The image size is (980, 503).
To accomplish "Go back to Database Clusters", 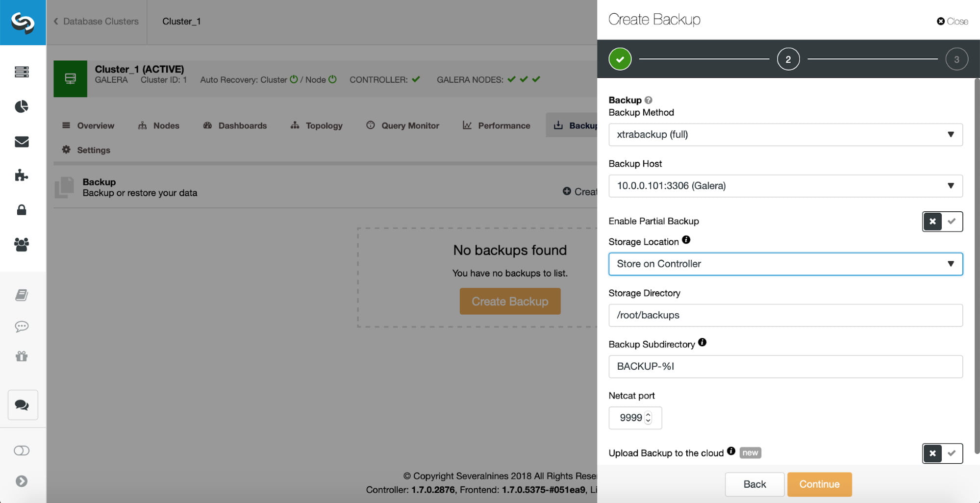I will [x=96, y=22].
